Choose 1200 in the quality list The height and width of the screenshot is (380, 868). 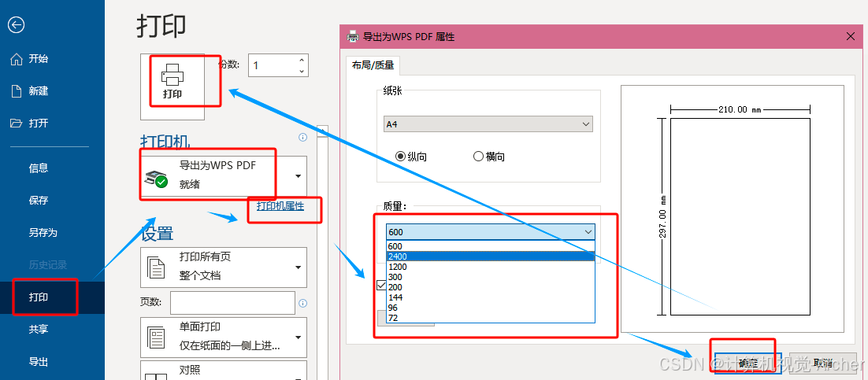[x=491, y=267]
